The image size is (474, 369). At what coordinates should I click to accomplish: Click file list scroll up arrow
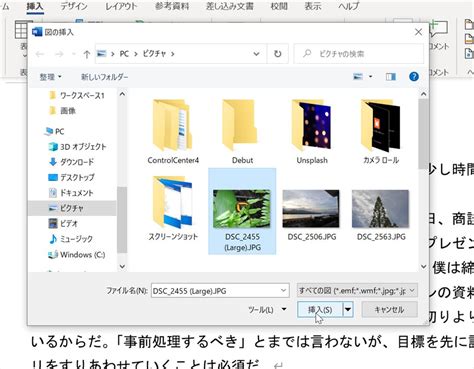tap(423, 94)
